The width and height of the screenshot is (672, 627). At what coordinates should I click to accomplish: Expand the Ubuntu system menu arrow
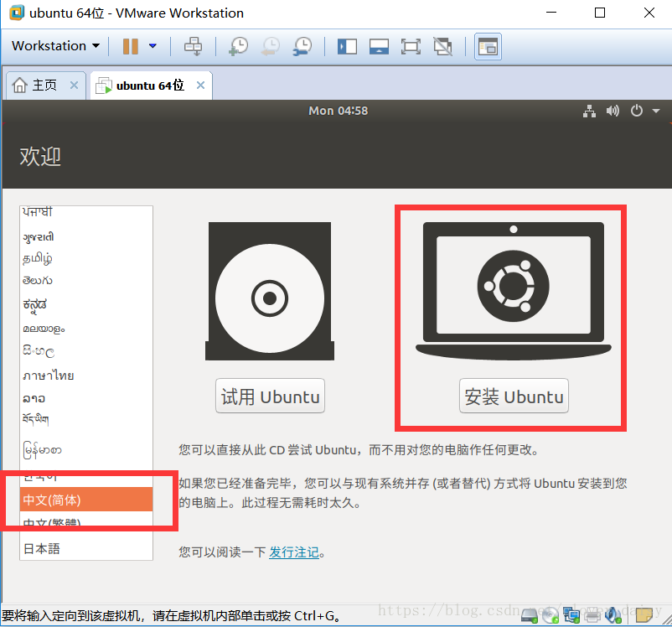(x=656, y=111)
